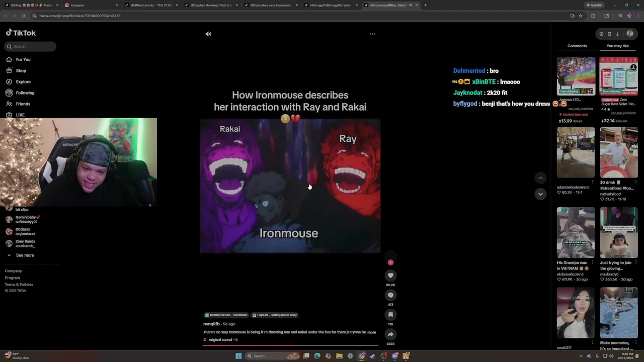Bookmark this page with the star icon
The image size is (644, 362).
pos(581,16)
